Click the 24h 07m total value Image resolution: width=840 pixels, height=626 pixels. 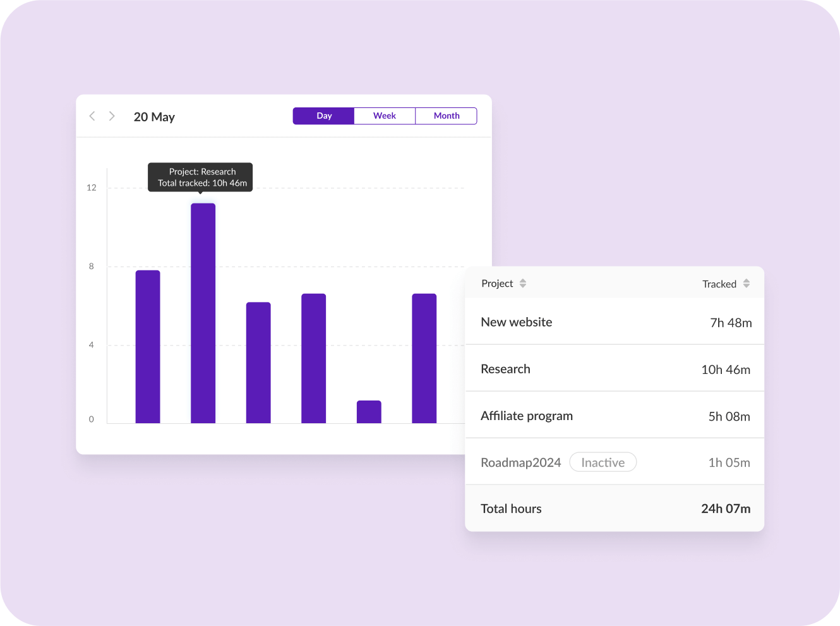(726, 509)
